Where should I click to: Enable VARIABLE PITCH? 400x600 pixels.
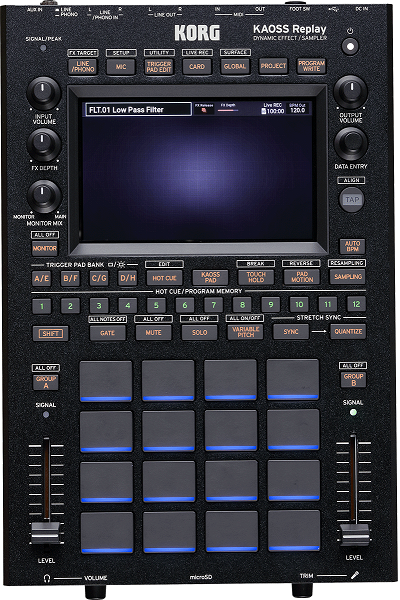pyautogui.click(x=245, y=332)
